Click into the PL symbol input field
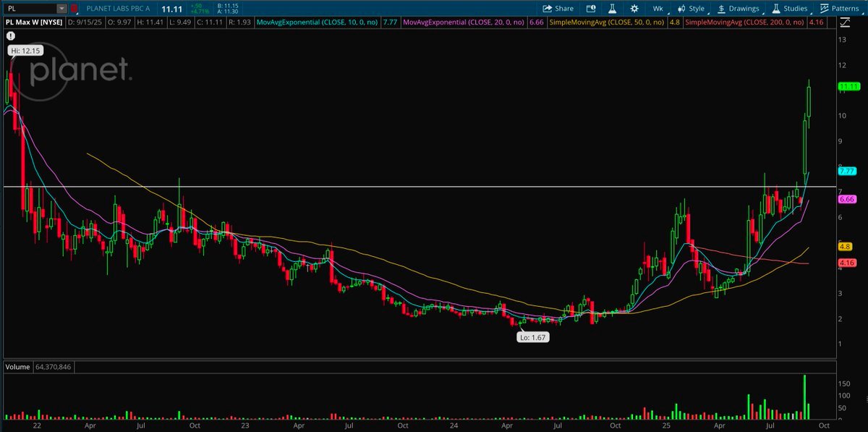 pos(29,9)
